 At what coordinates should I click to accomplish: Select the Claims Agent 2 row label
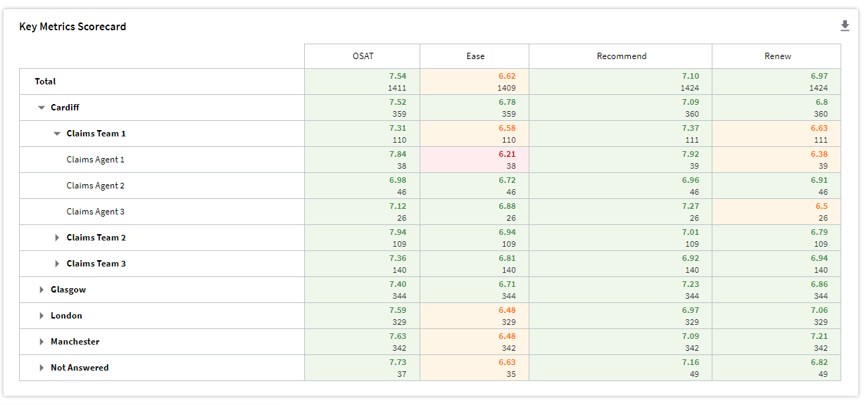(96, 186)
